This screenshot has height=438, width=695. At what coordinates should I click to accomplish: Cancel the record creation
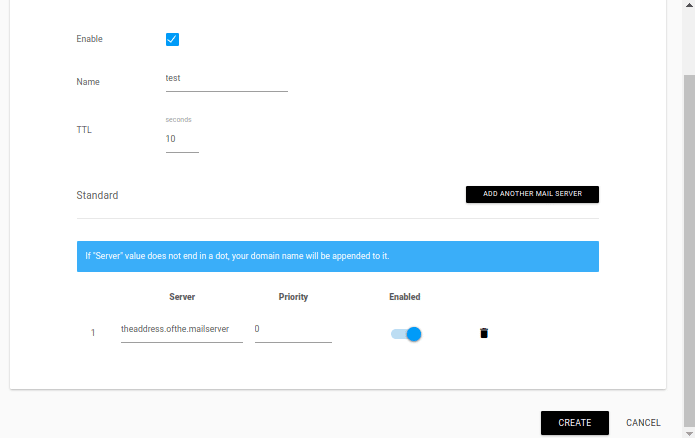643,422
